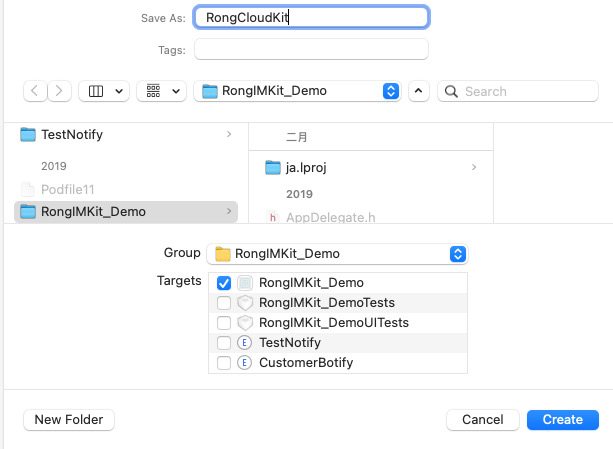The width and height of the screenshot is (613, 449).
Task: Select AppDelegate.h file
Action: click(329, 217)
